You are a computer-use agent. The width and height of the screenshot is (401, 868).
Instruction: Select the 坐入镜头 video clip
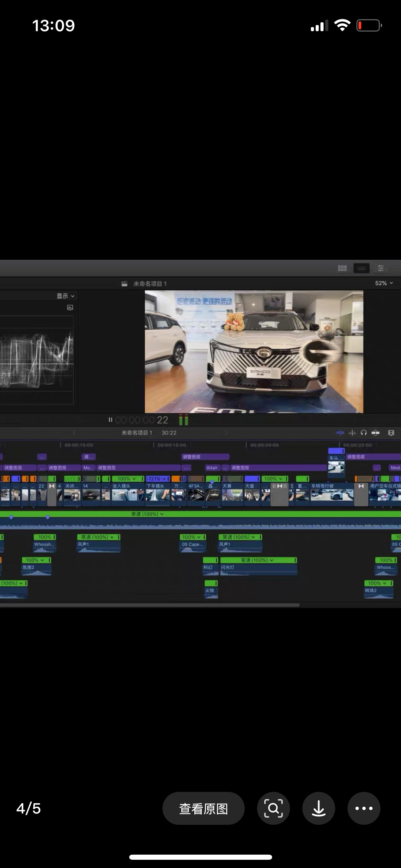[x=128, y=494]
